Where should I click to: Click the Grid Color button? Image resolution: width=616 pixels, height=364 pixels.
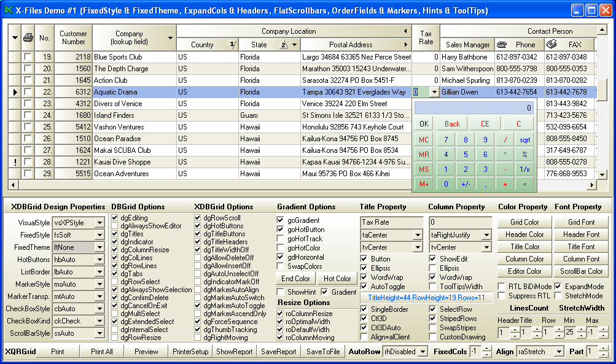524,222
